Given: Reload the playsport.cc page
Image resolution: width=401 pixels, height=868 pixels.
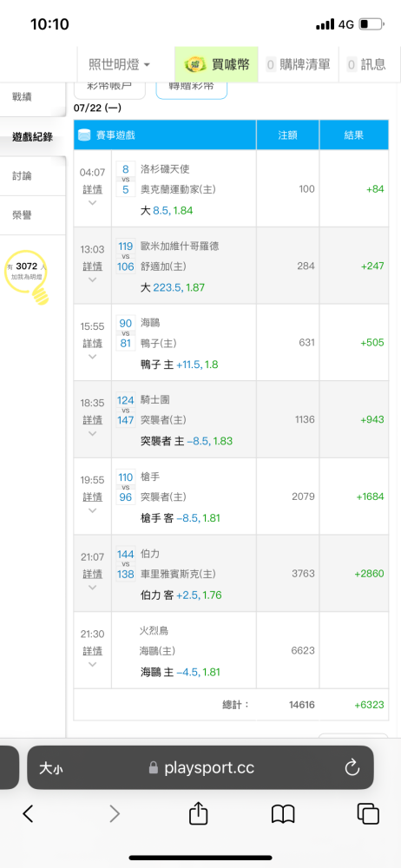Looking at the screenshot, I should tap(352, 767).
